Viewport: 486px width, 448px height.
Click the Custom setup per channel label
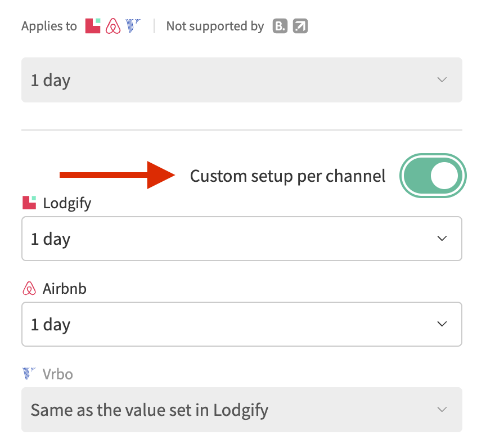(x=288, y=176)
